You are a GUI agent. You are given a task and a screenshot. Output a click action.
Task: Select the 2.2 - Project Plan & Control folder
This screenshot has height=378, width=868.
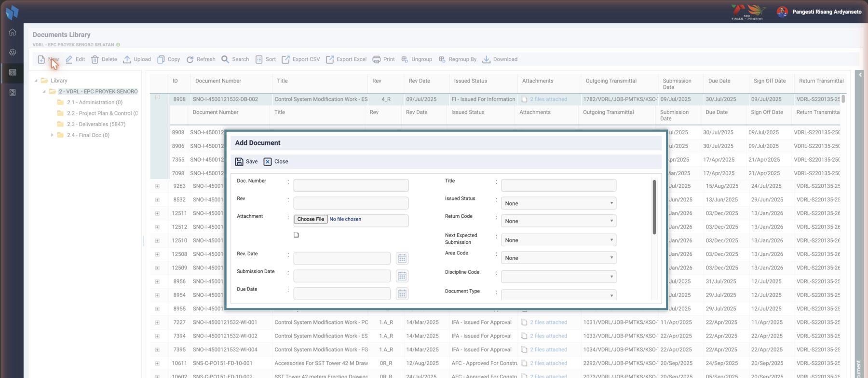pos(102,113)
